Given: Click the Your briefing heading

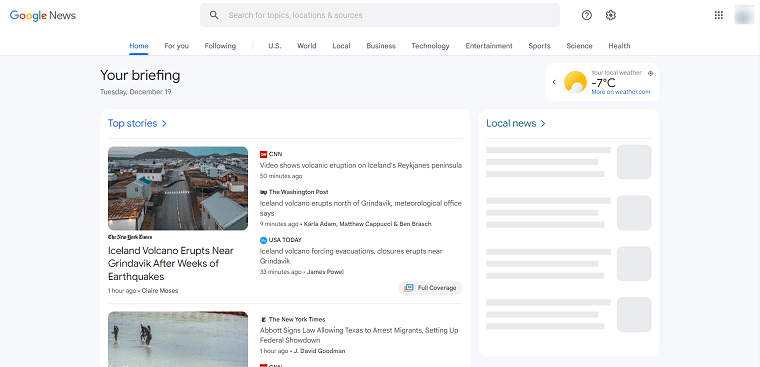Looking at the screenshot, I should click(x=140, y=75).
